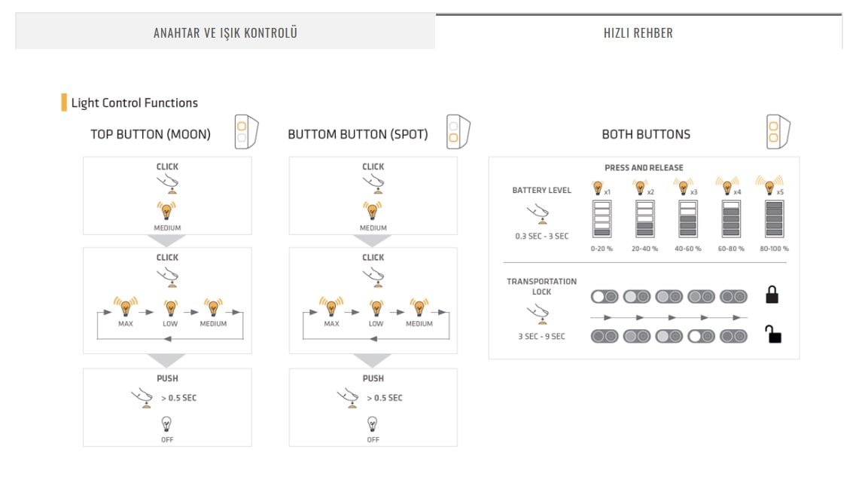The width and height of the screenshot is (868, 489).
Task: Click the Light Control Functions heading
Action: coord(135,103)
